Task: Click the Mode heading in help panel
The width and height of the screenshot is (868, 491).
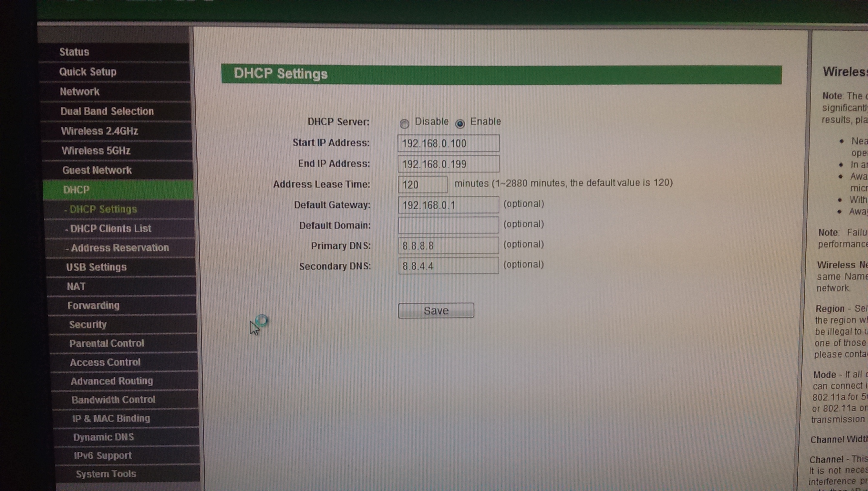Action: pyautogui.click(x=824, y=375)
